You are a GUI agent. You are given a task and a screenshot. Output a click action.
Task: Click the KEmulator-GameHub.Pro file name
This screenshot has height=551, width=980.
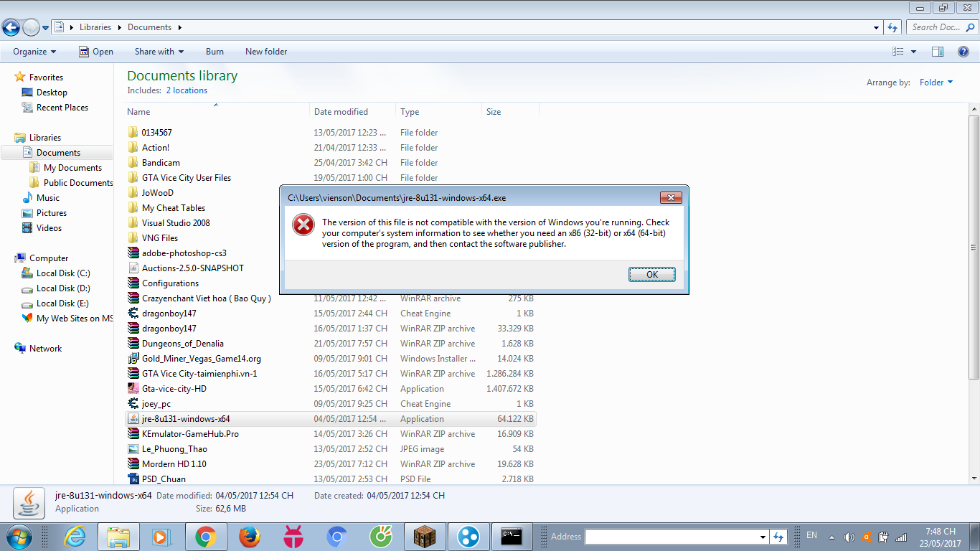click(190, 434)
